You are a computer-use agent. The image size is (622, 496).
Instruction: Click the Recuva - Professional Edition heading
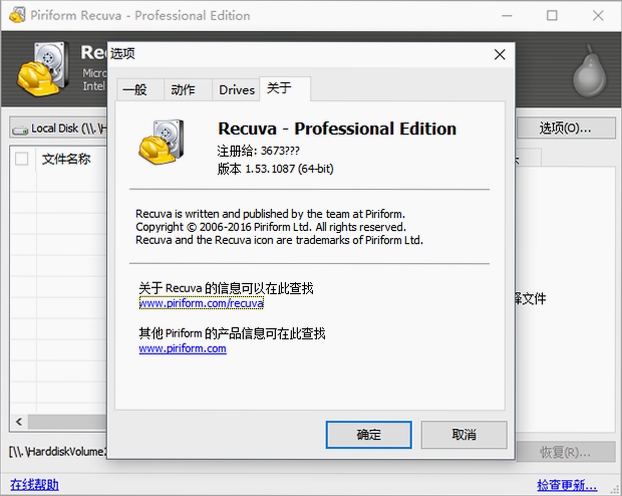point(337,129)
